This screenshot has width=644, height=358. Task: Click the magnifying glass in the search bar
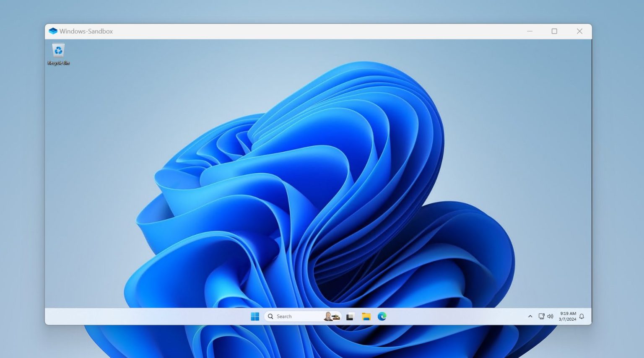click(270, 316)
